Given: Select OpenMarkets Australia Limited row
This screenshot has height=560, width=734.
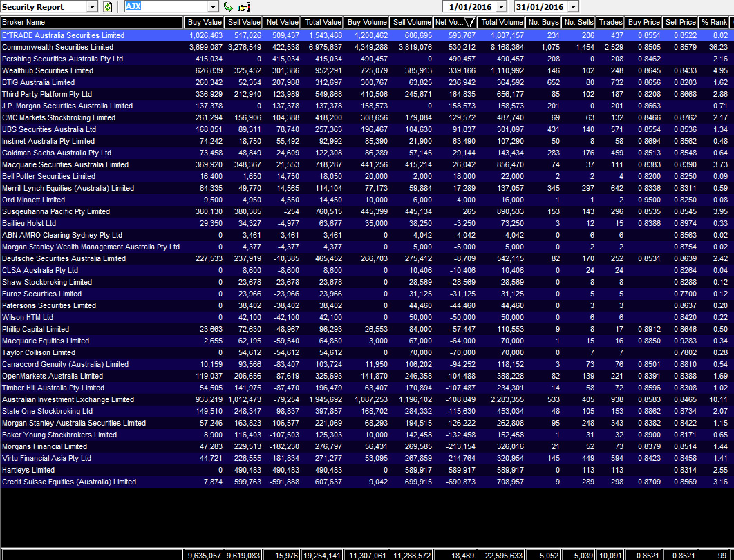Looking at the screenshot, I should tap(367, 376).
